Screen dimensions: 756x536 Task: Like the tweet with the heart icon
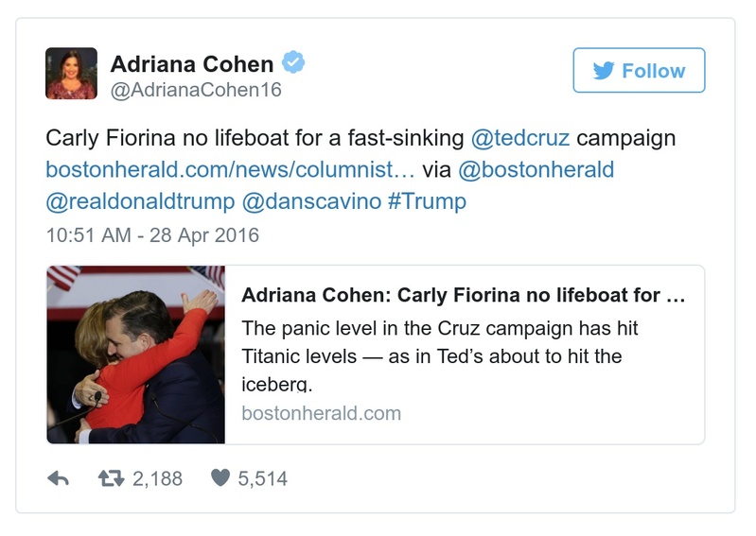pyautogui.click(x=220, y=478)
